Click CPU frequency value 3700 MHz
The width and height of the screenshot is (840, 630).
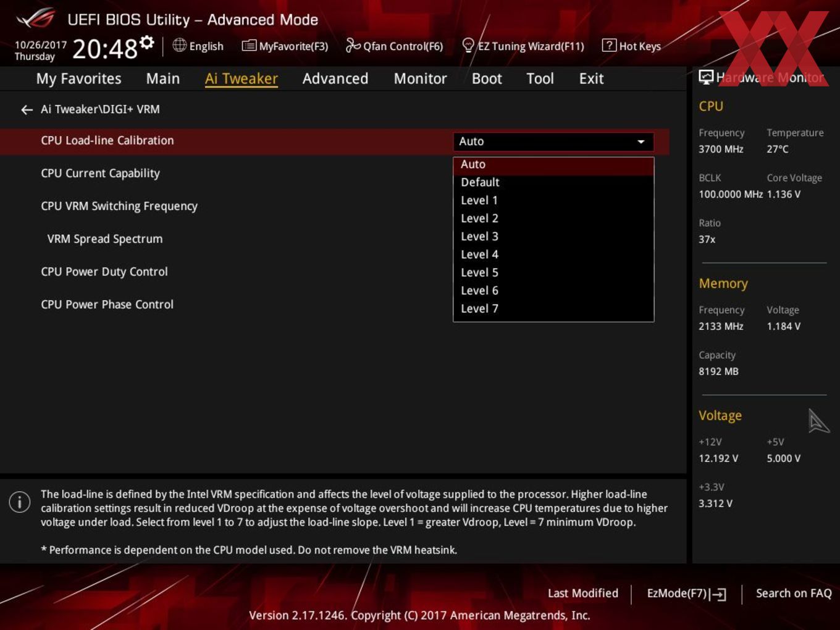[721, 149]
